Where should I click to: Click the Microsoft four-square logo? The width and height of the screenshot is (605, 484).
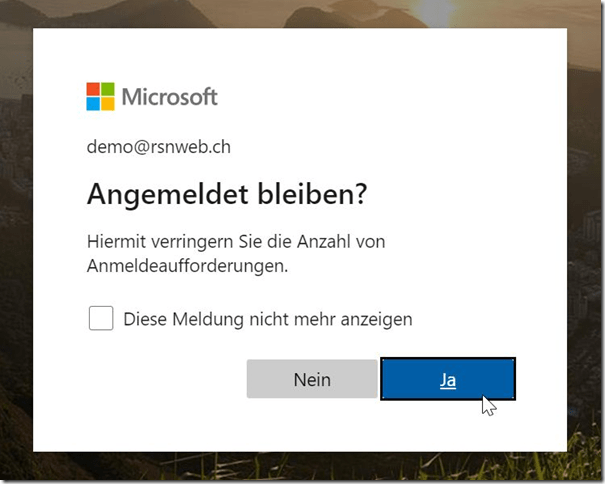pyautogui.click(x=100, y=96)
